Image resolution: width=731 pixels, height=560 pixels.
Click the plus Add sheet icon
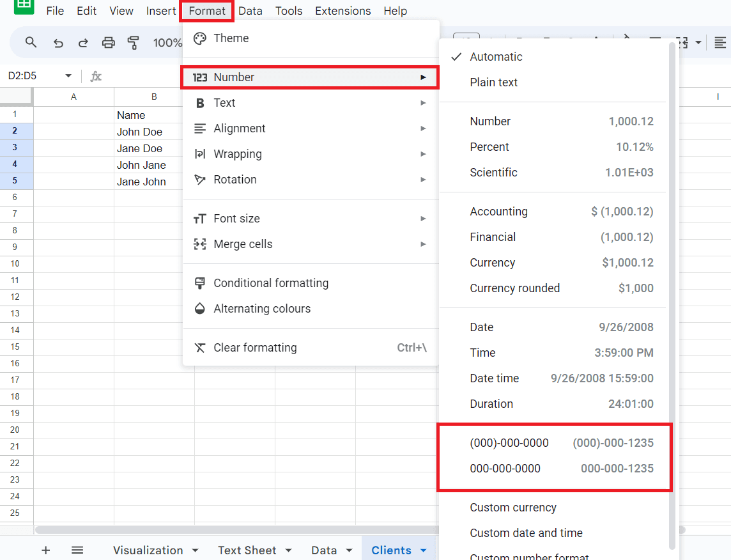(46, 550)
